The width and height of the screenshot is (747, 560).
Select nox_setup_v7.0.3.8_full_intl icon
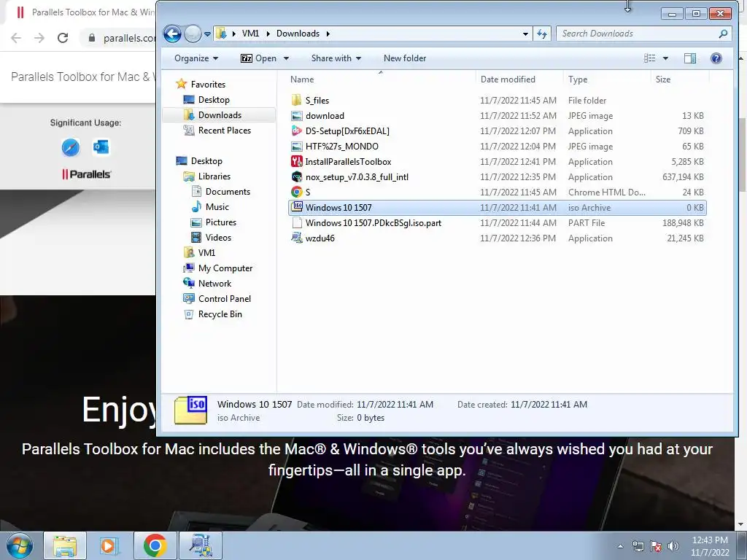click(x=296, y=176)
